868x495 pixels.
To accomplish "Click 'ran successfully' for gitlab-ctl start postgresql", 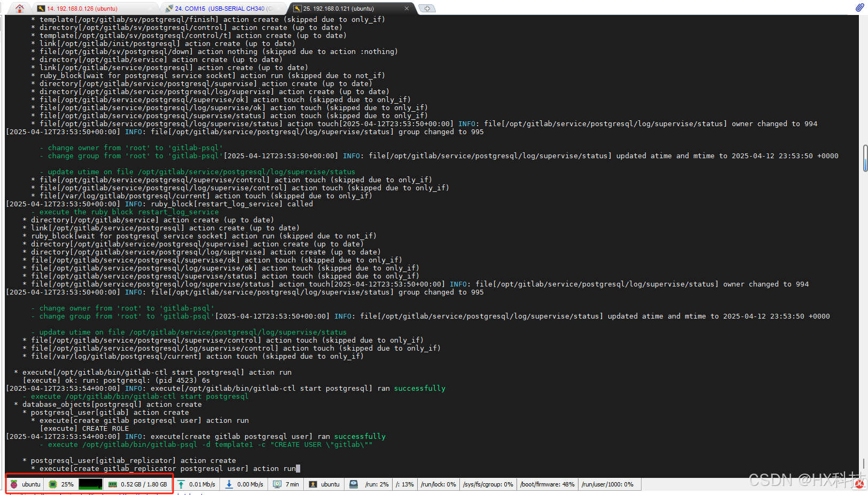I will point(411,389).
